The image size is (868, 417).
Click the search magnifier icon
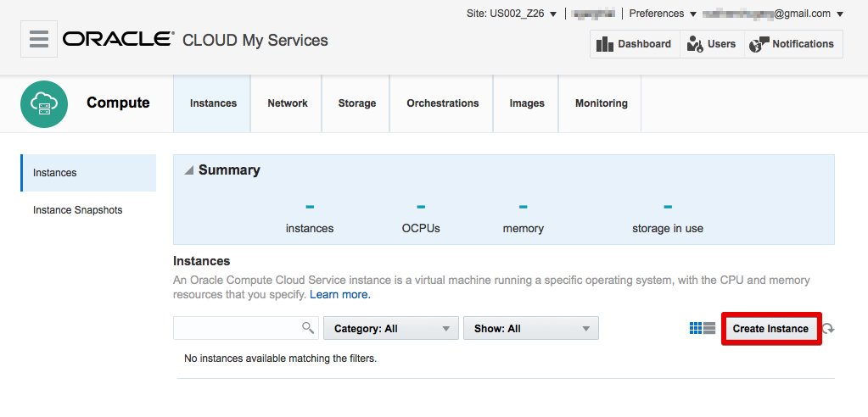pyautogui.click(x=308, y=329)
